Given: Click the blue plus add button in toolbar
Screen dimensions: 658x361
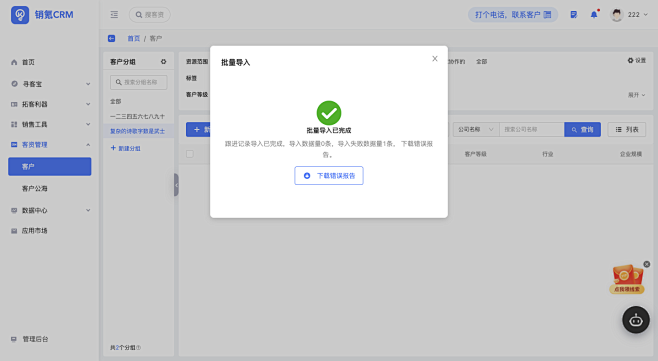Looking at the screenshot, I should [x=198, y=130].
